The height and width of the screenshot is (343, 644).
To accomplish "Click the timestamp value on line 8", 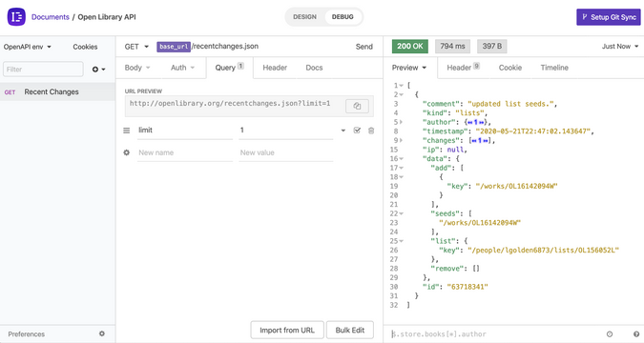I will pos(534,131).
